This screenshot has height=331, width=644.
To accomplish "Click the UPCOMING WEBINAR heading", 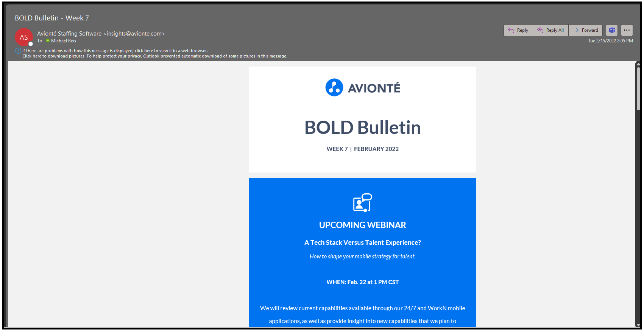I will click(363, 225).
